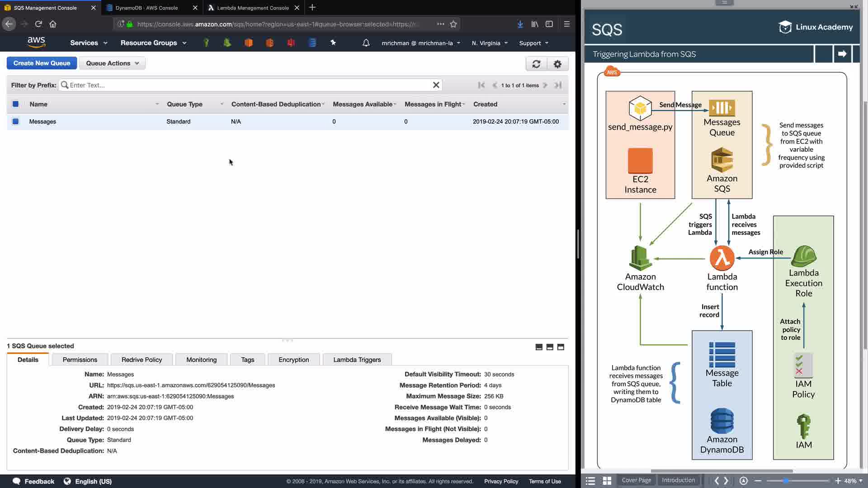The width and height of the screenshot is (868, 488).
Task: Click Create New Queue button
Action: (42, 63)
